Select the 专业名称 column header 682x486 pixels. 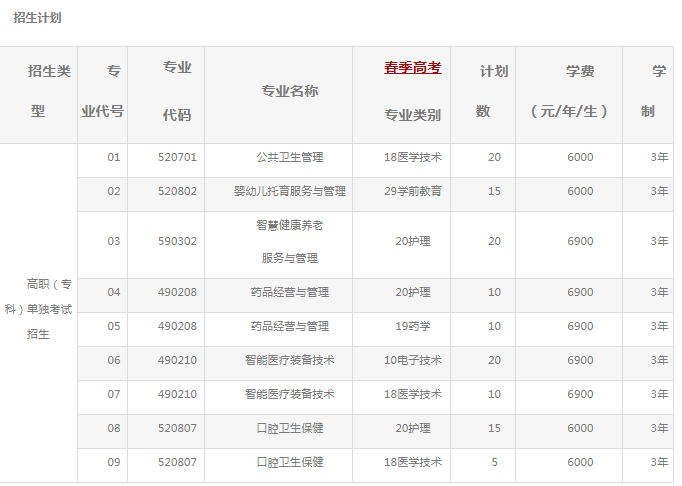pyautogui.click(x=290, y=92)
